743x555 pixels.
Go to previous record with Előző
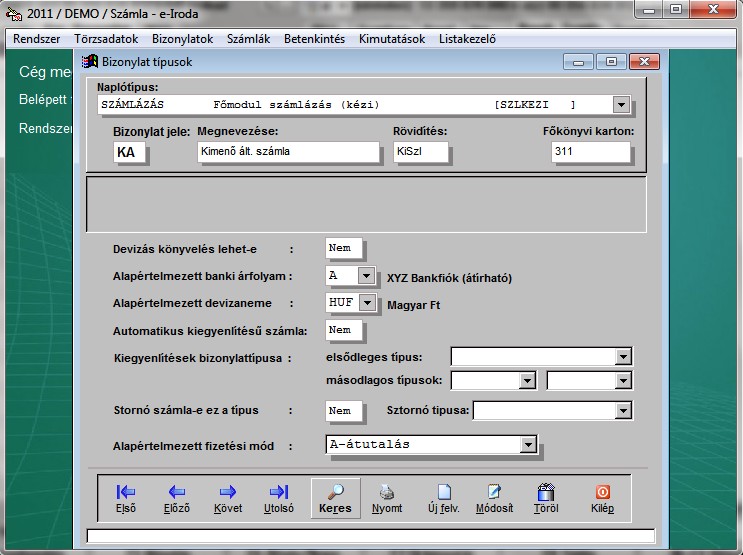click(177, 498)
